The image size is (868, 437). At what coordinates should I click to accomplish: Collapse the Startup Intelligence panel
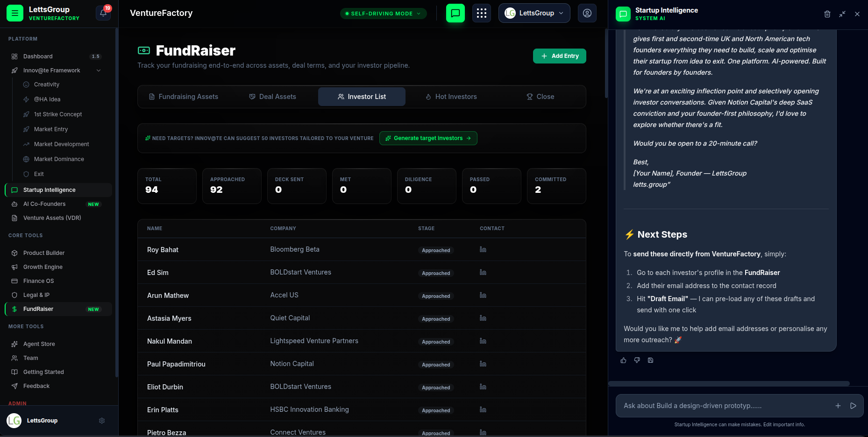click(842, 14)
